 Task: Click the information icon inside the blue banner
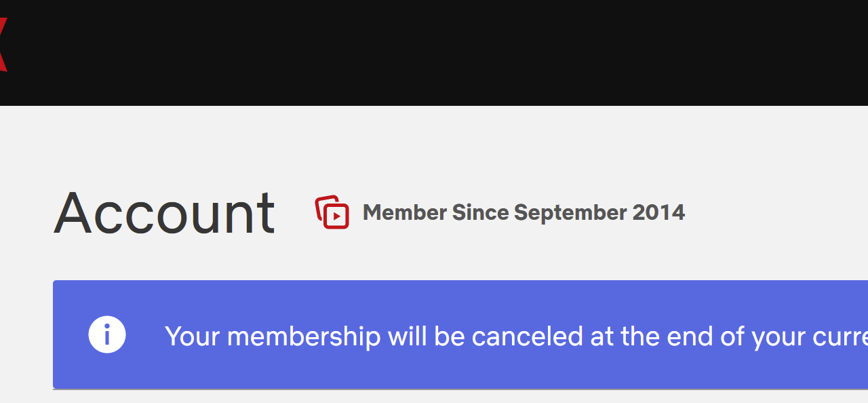coord(107,334)
